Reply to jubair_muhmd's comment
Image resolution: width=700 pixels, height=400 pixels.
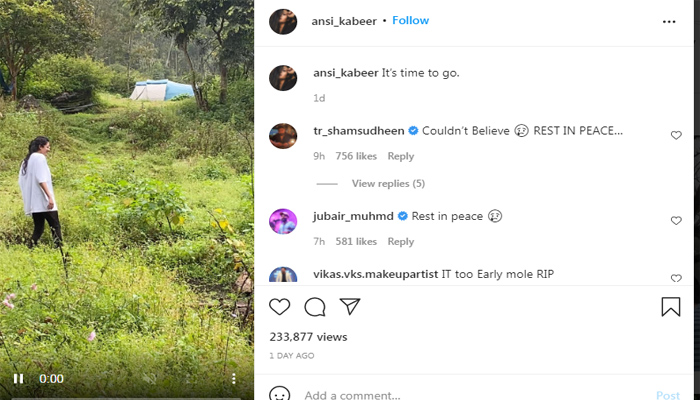tap(400, 241)
